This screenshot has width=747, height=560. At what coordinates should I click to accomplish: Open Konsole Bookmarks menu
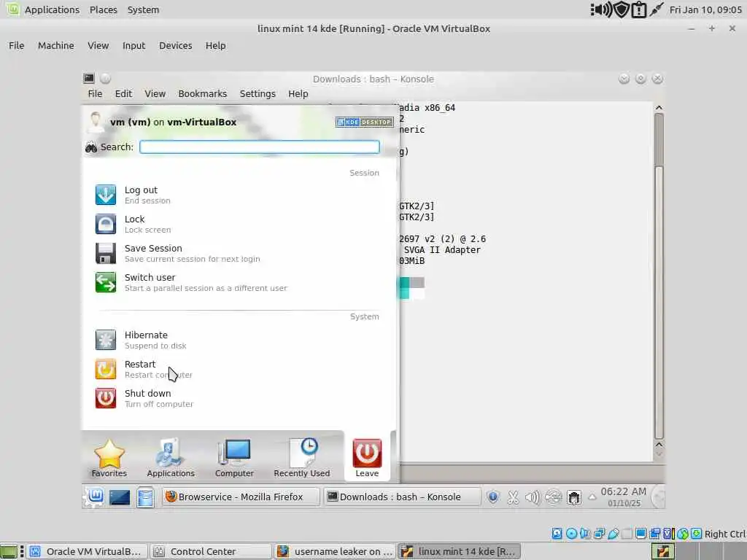(203, 94)
